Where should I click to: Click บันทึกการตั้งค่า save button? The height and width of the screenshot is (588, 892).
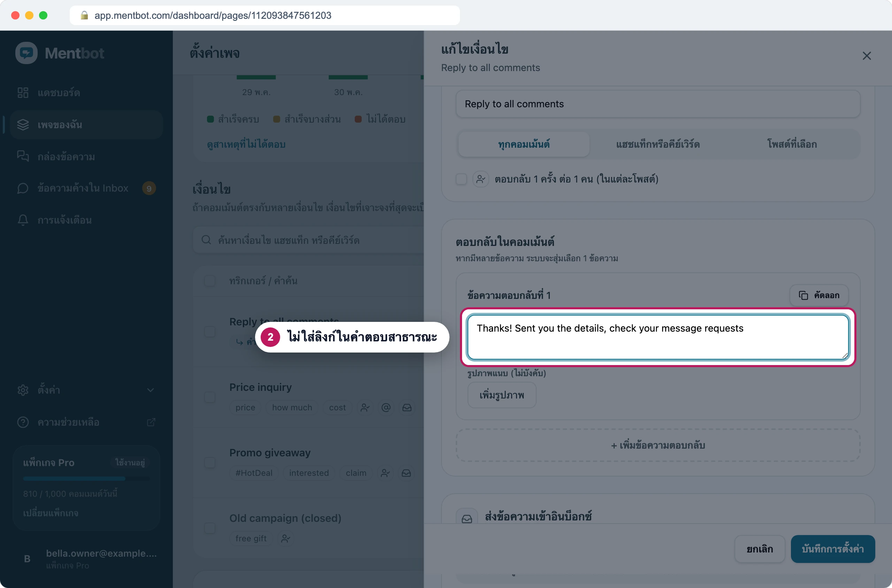pos(833,549)
